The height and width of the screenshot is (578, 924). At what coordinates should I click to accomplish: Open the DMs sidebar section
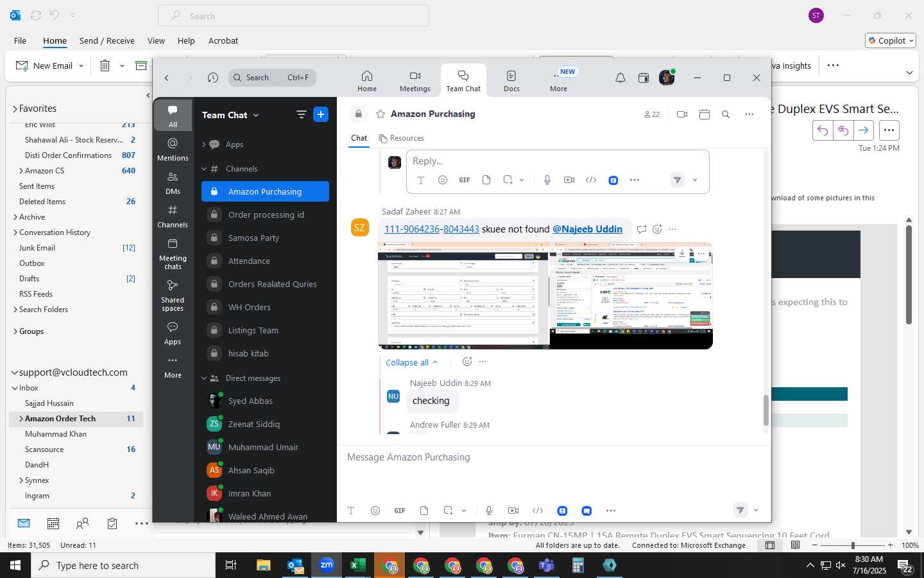173,182
